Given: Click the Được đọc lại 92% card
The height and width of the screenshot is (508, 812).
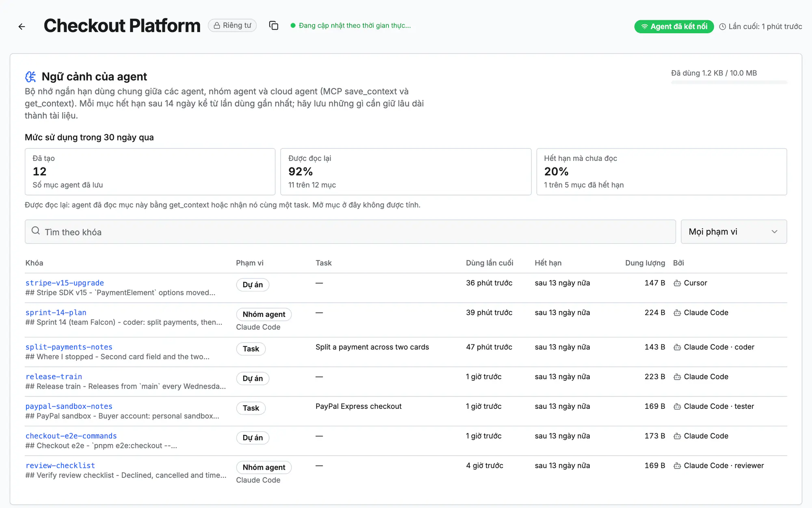Looking at the screenshot, I should pyautogui.click(x=406, y=172).
